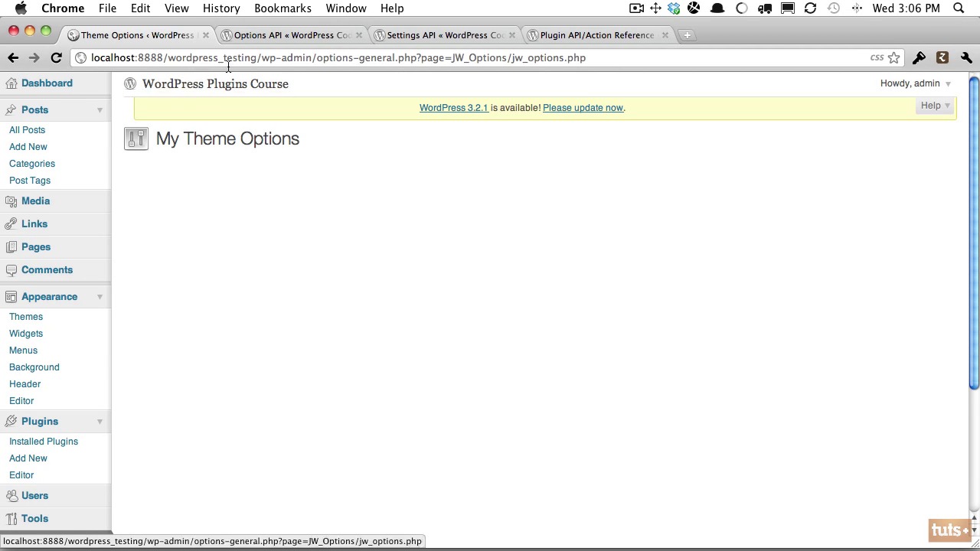Screen dimensions: 980x551
Task: Reload the page with refresh icon
Action: click(56, 57)
